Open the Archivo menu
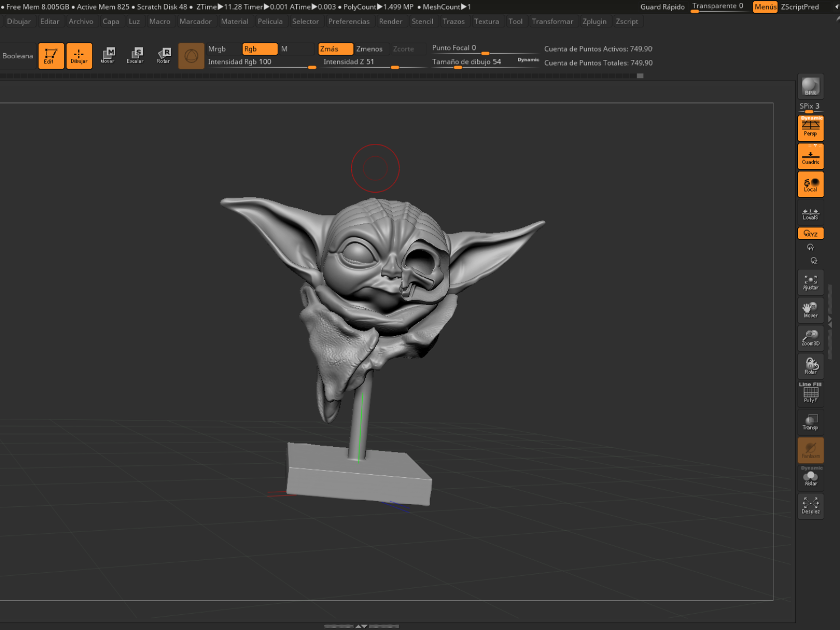Image resolution: width=840 pixels, height=630 pixels. 81,21
